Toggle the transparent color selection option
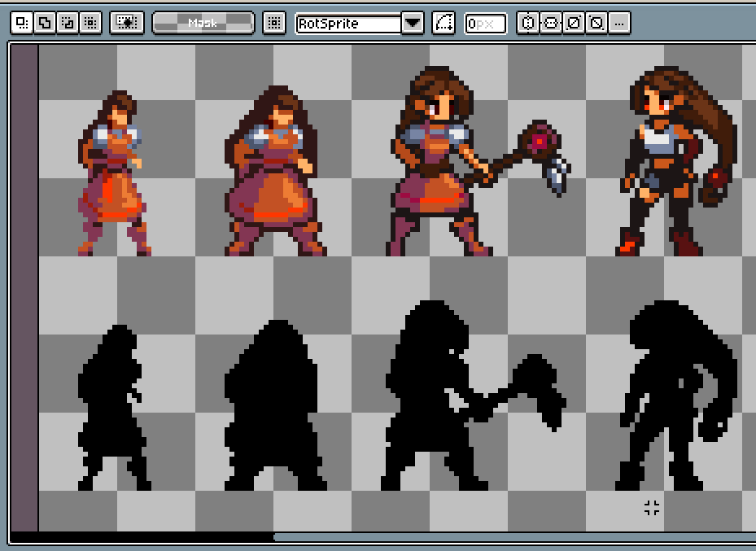The height and width of the screenshot is (551, 756). (x=127, y=23)
